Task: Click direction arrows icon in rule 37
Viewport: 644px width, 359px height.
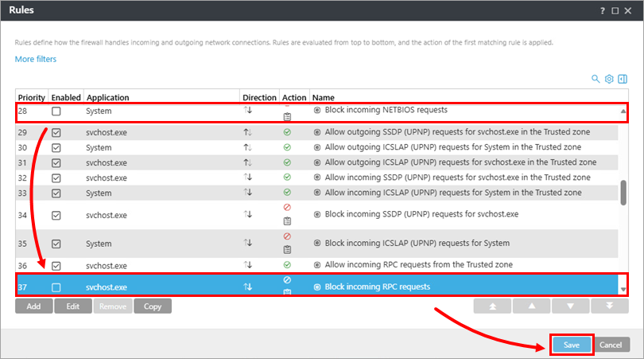Action: pos(247,287)
